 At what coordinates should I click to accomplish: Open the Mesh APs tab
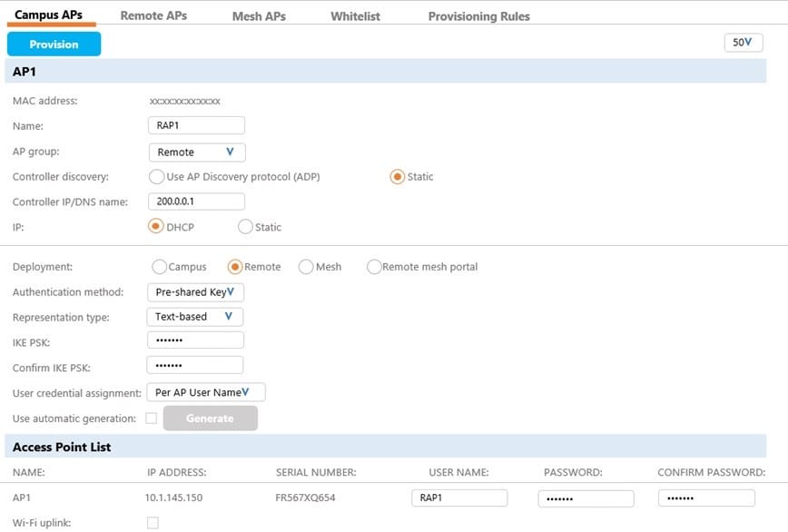point(259,16)
